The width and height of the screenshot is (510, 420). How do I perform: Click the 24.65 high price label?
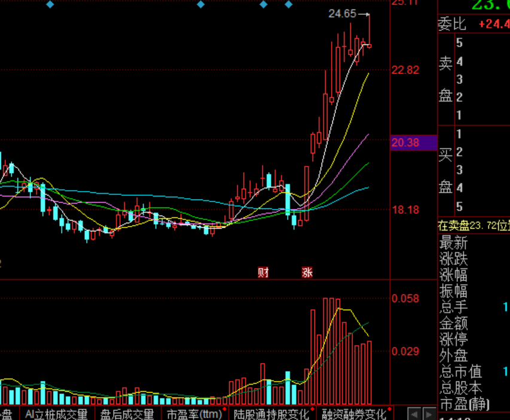pyautogui.click(x=343, y=14)
